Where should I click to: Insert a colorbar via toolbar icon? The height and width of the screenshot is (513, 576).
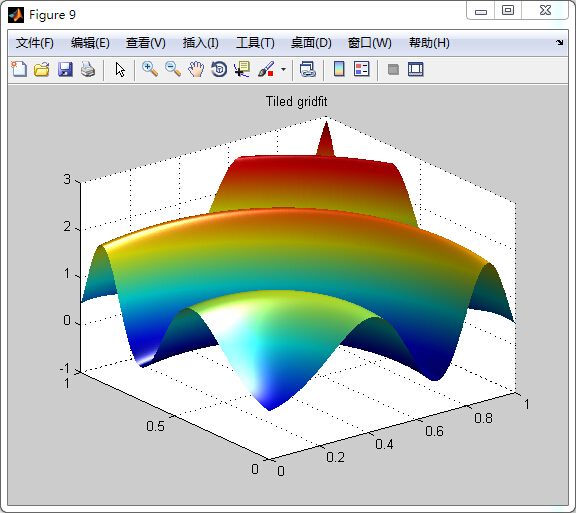(x=339, y=69)
